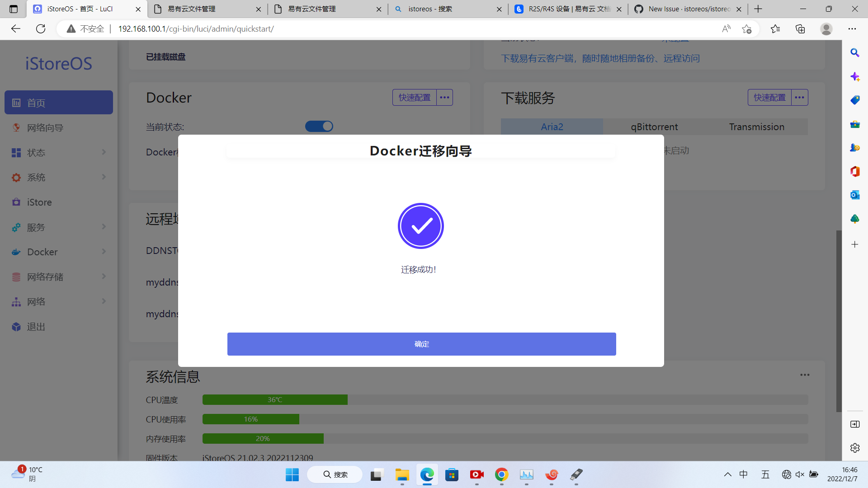This screenshot has width=868, height=488.
Task: Click the logout cube sidebar icon
Action: click(16, 326)
